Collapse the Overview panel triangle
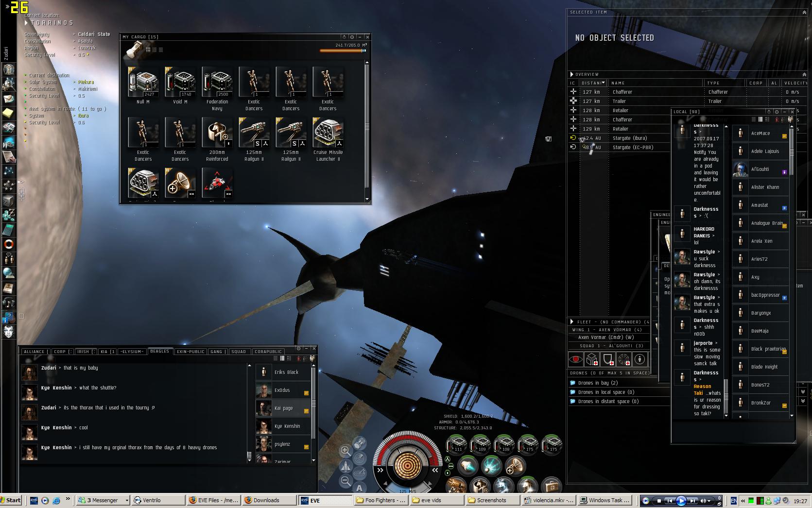 572,74
